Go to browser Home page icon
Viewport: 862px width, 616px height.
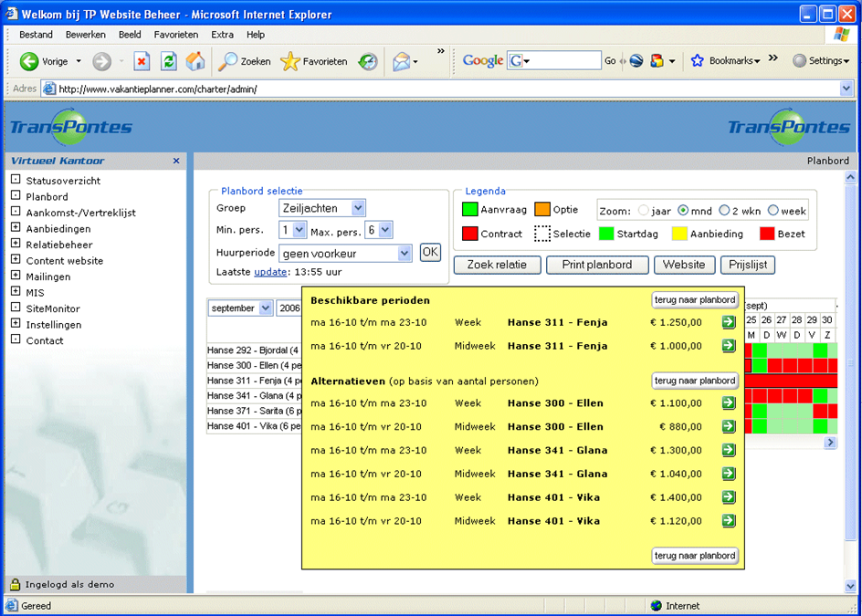(x=195, y=61)
